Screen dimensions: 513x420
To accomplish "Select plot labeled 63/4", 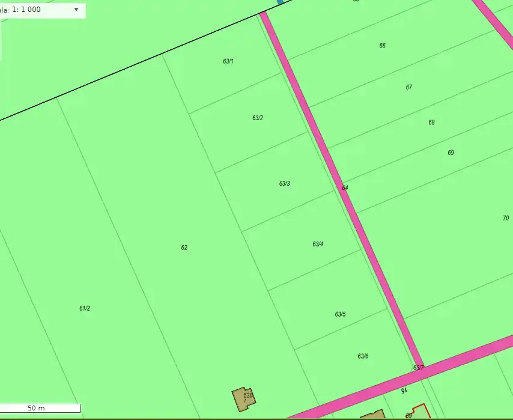I will tap(318, 244).
